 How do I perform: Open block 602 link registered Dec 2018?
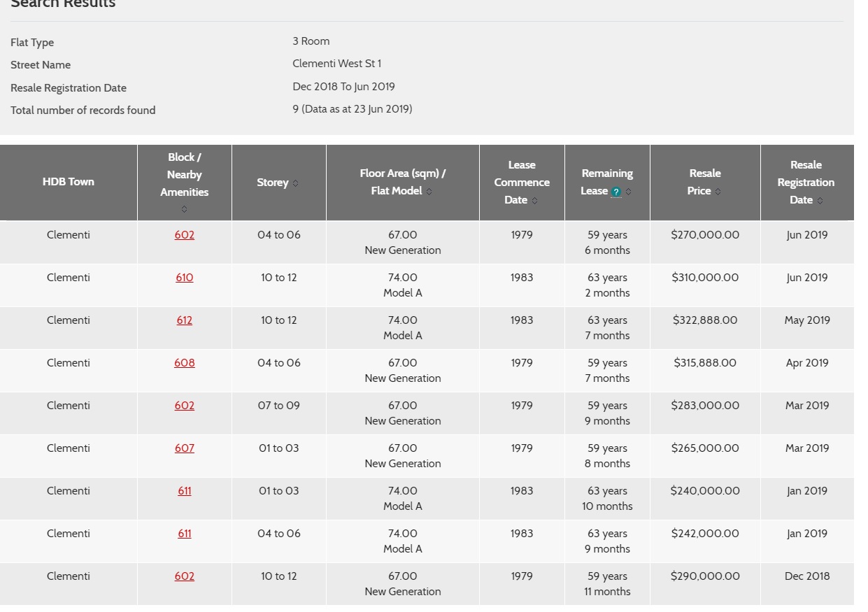pos(185,576)
